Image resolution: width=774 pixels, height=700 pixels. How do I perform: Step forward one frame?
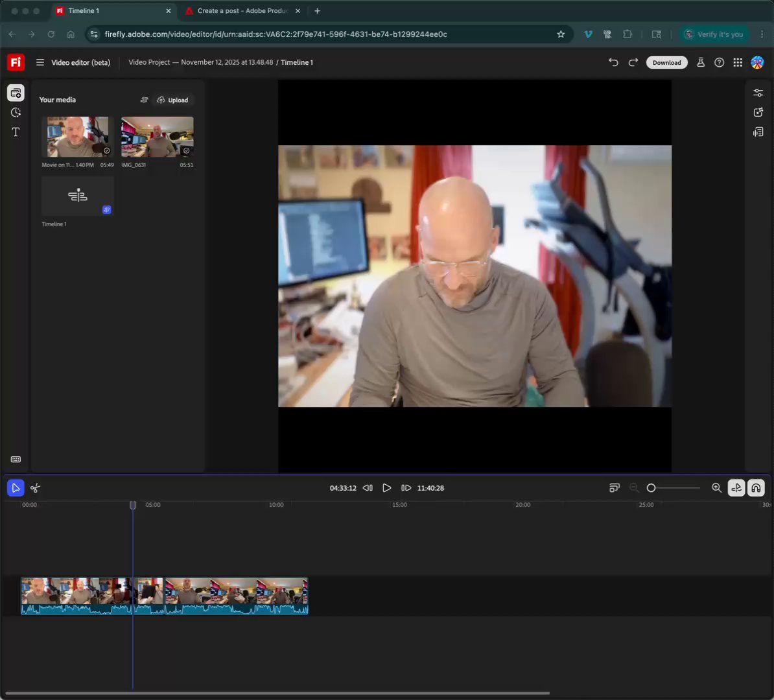coord(406,487)
